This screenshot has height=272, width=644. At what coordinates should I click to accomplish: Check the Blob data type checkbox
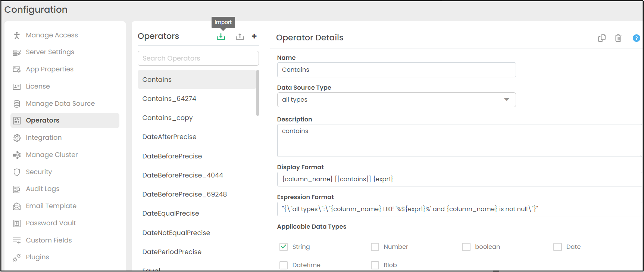[x=375, y=265]
